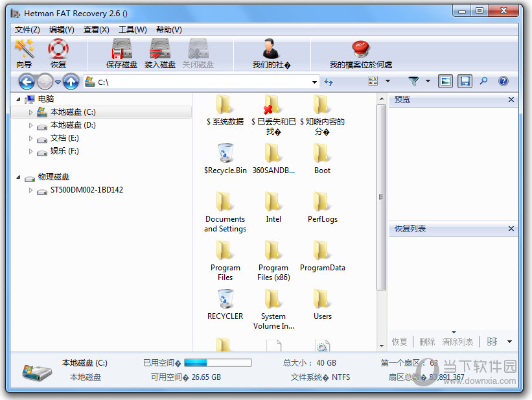
Task: Click the file list scrollbar down arrow
Action: [x=382, y=346]
